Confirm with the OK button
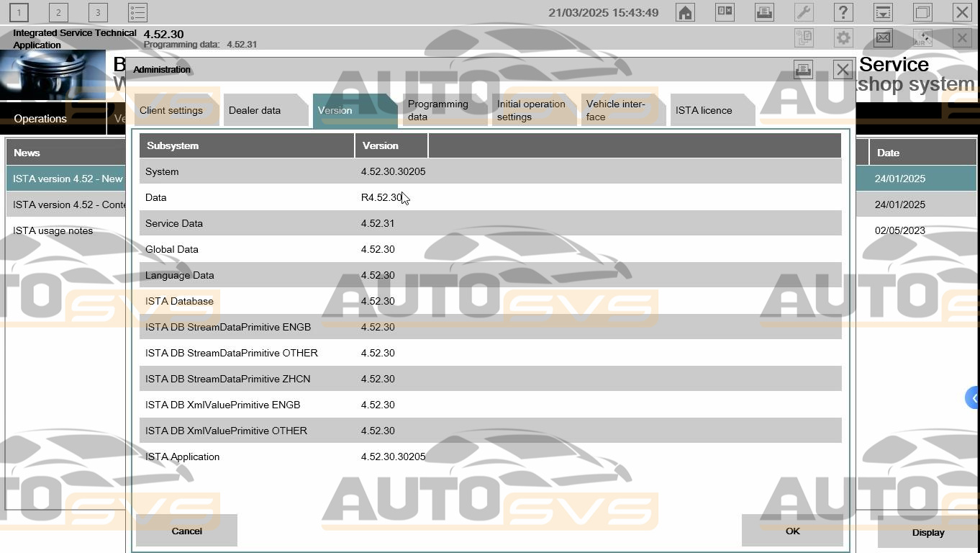Image resolution: width=980 pixels, height=553 pixels. coord(792,531)
